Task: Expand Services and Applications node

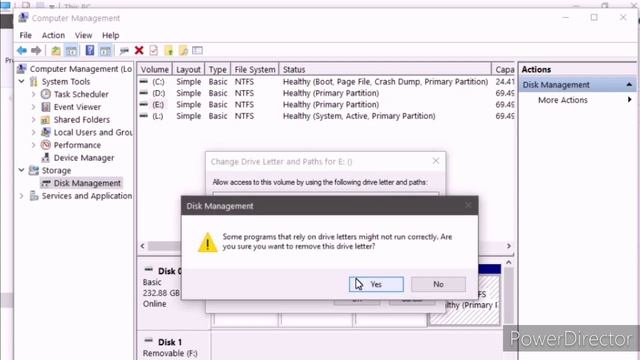Action: pos(21,196)
